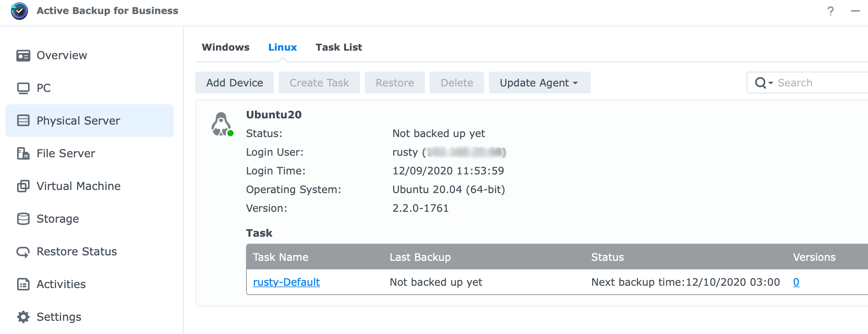Viewport: 868px width, 334px height.
Task: Click the login time '12/09/2020 11:53:59'
Action: [x=448, y=171]
